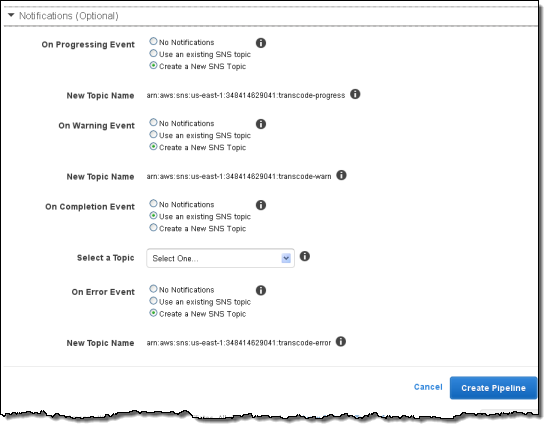Screen dimensions: 550x429
Task: Click the Create Pipeline button
Action: click(x=493, y=388)
